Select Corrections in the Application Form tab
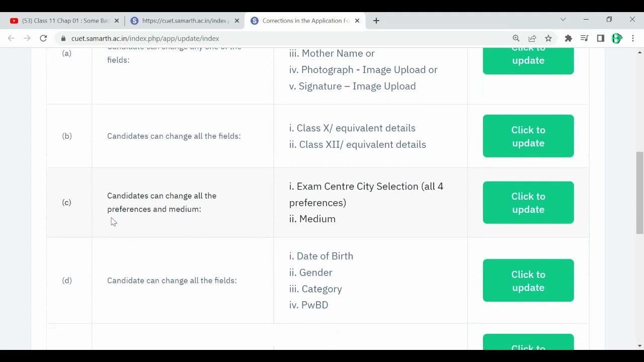The height and width of the screenshot is (362, 644). pos(305,21)
